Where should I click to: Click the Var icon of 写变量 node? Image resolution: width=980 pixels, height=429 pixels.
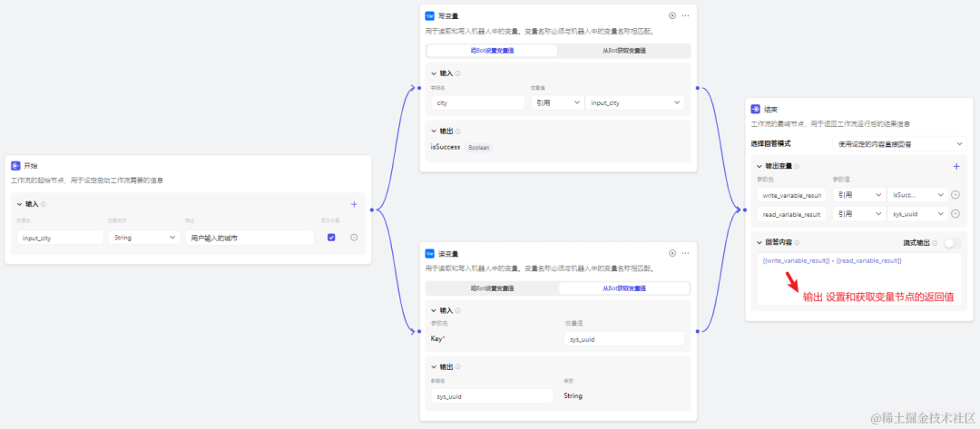430,15
